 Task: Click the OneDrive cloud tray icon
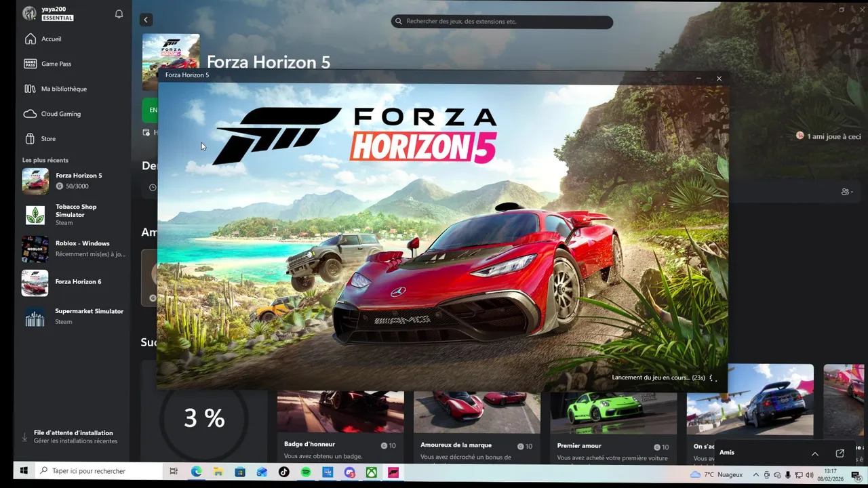click(x=777, y=475)
